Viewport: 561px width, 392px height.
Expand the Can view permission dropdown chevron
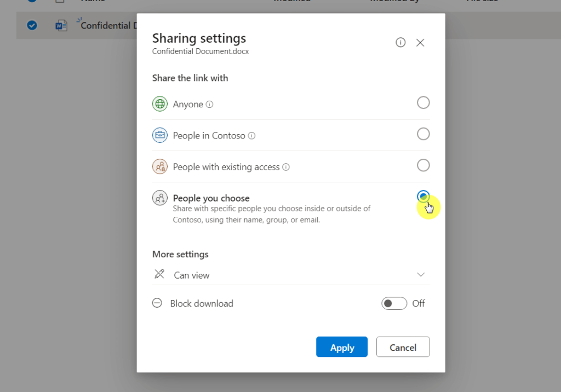421,275
